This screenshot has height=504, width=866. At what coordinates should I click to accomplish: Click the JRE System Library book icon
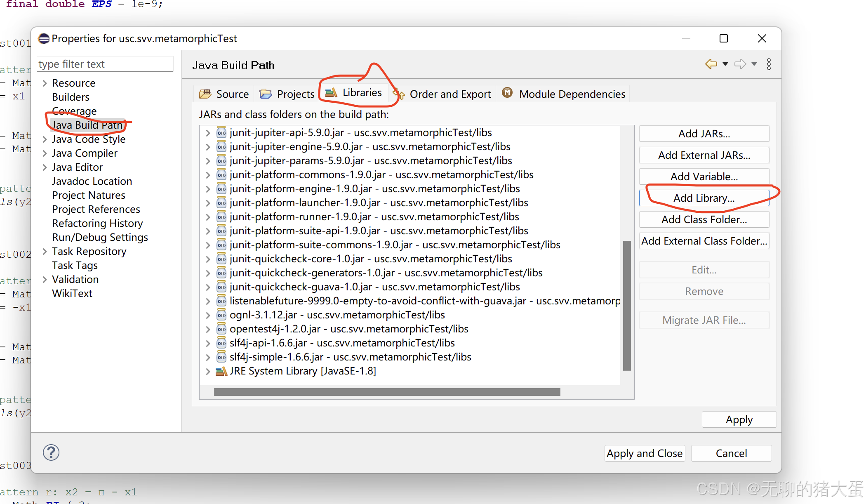(221, 371)
